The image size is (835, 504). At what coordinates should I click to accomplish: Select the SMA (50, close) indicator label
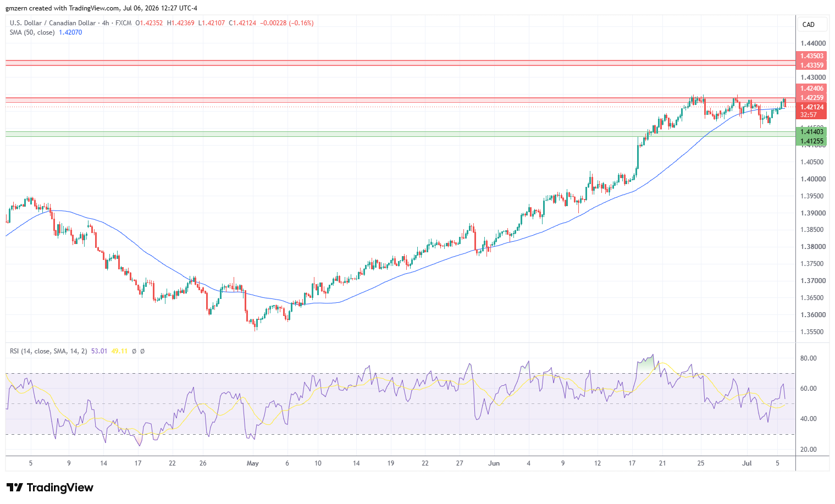coord(32,32)
